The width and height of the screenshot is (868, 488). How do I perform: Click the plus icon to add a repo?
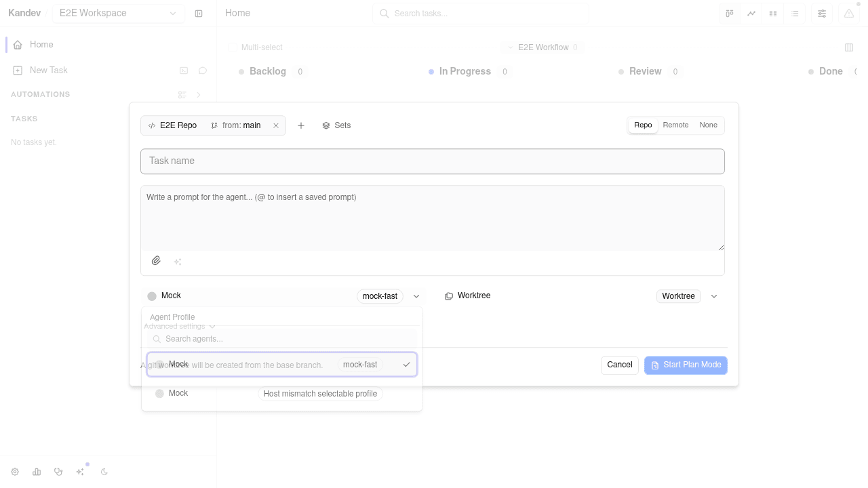[x=301, y=125]
